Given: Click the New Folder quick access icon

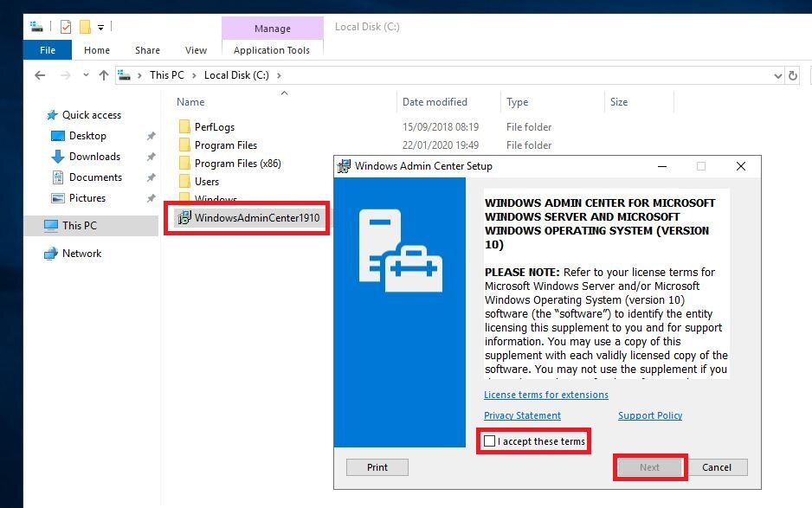Looking at the screenshot, I should point(85,27).
